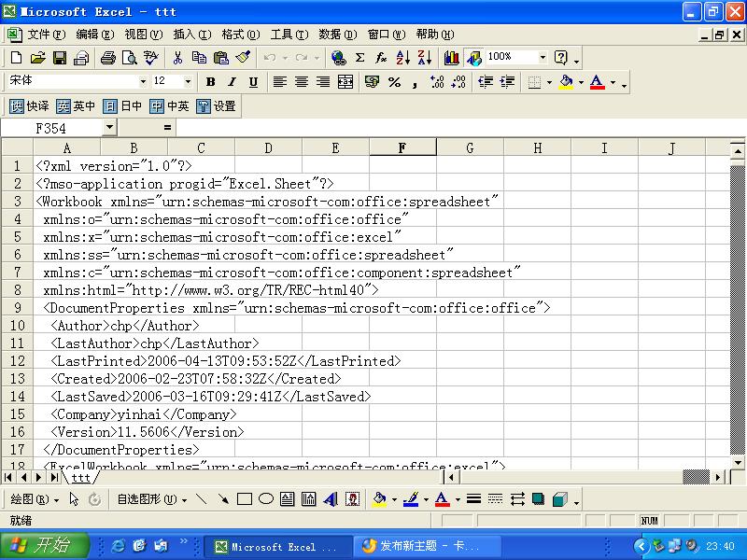Click the Start button

pyautogui.click(x=45, y=546)
